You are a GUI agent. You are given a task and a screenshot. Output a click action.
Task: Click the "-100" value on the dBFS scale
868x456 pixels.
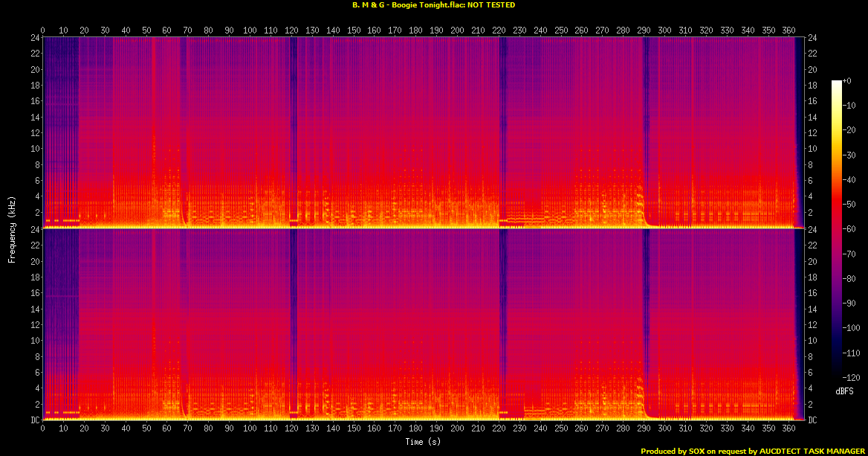coord(852,328)
